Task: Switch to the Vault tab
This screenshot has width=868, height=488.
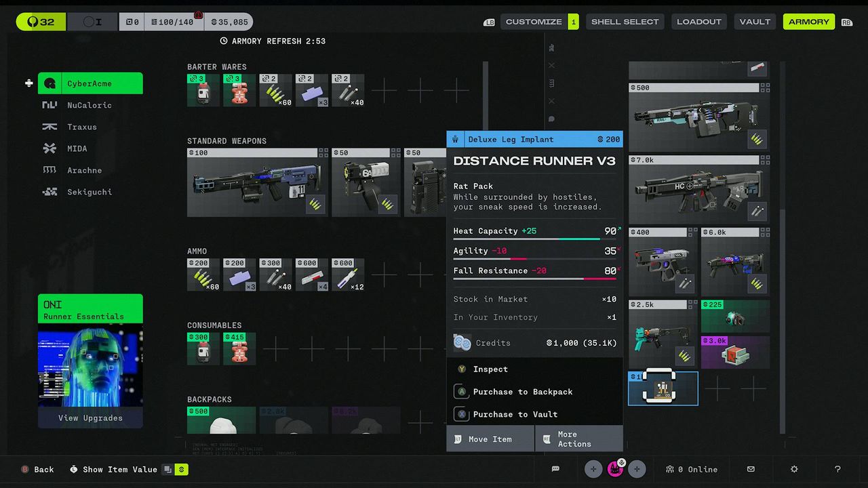Action: (x=754, y=21)
